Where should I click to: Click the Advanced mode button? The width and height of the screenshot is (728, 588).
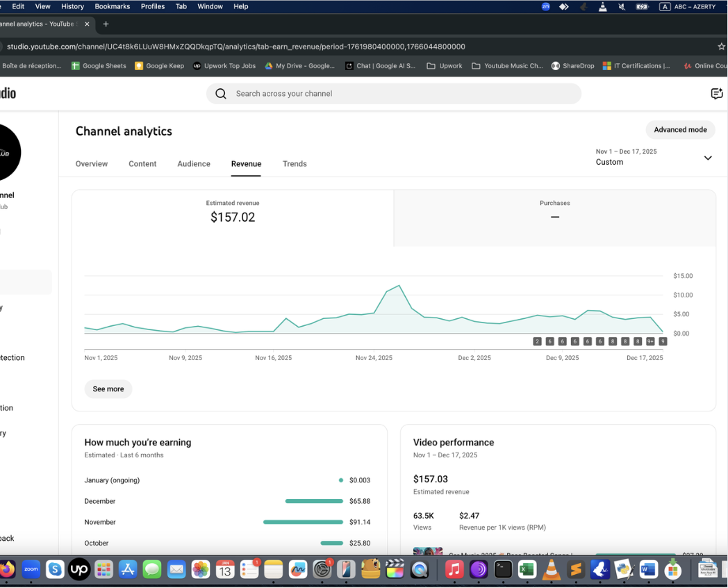tap(680, 130)
